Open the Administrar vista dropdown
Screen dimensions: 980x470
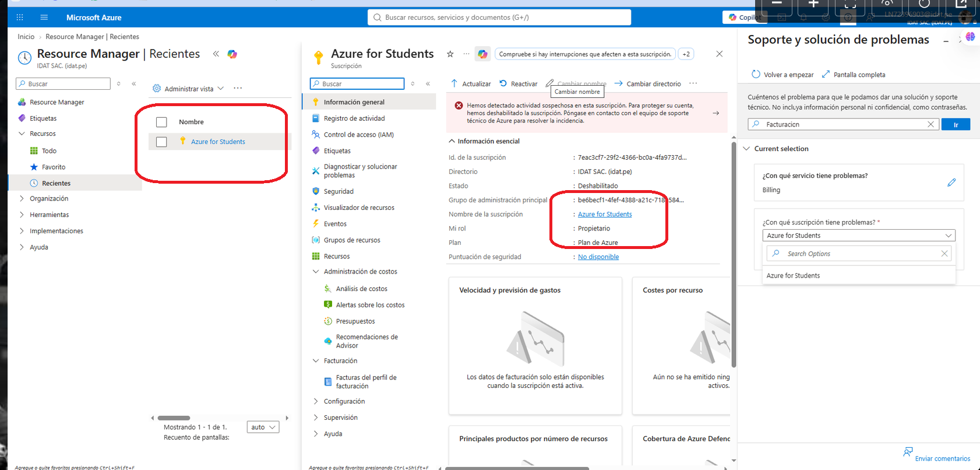[188, 89]
